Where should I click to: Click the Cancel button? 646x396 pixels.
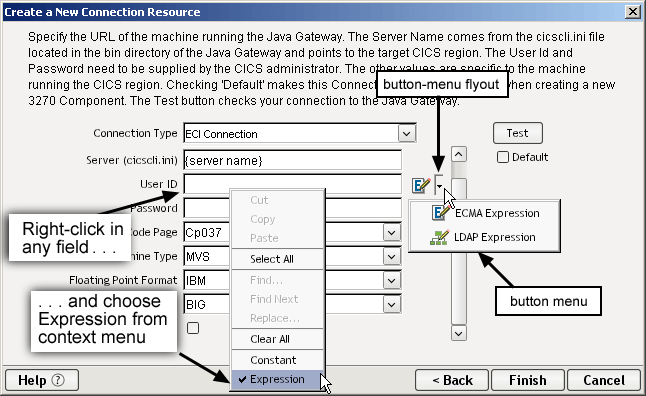(x=604, y=380)
